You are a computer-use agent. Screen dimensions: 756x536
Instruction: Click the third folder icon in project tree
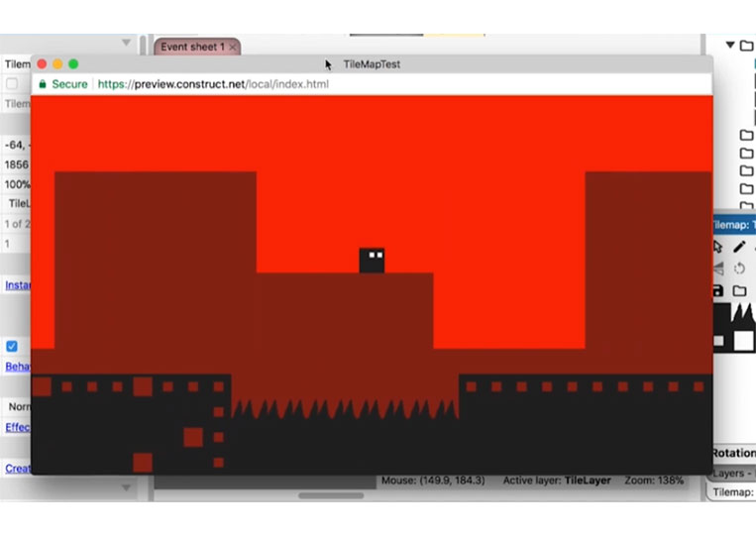(746, 154)
